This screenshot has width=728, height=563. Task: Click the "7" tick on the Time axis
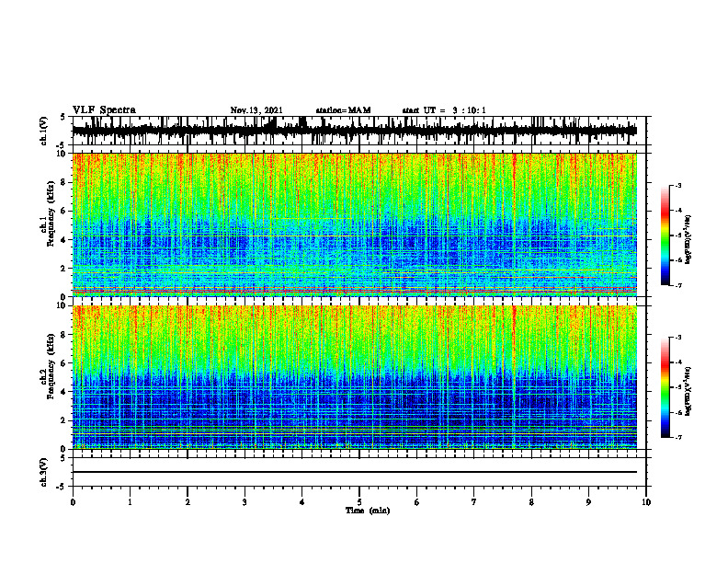pyautogui.click(x=474, y=502)
